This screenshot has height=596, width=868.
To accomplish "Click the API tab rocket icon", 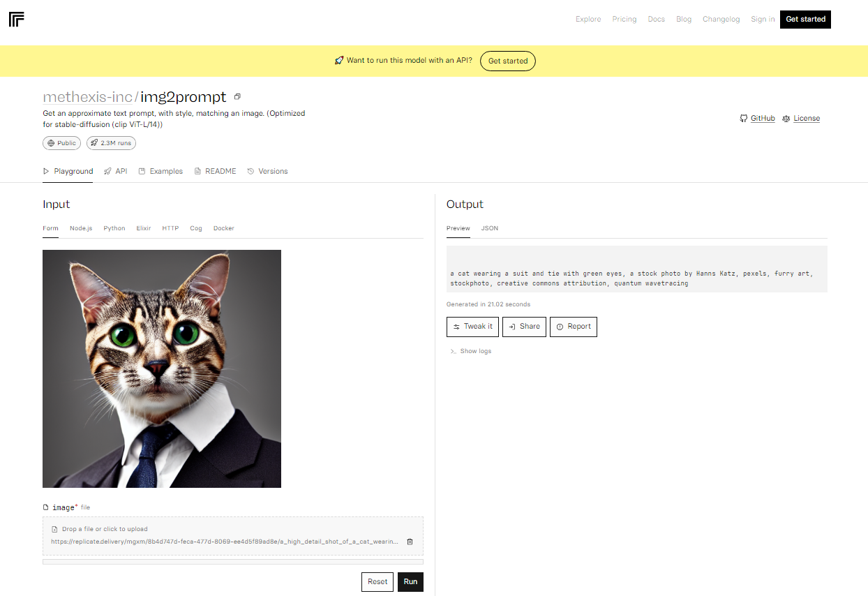I will click(x=107, y=171).
